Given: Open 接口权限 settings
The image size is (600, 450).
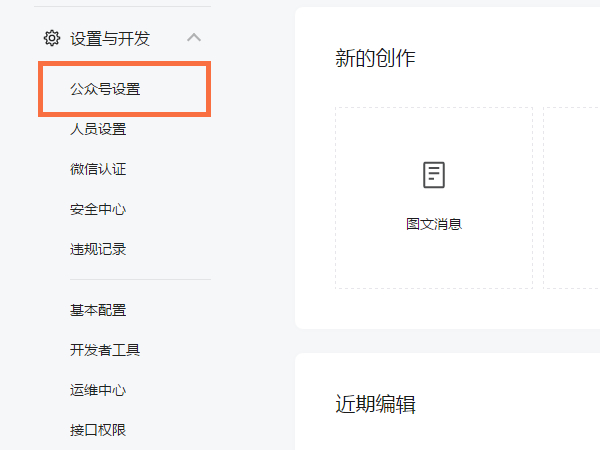Looking at the screenshot, I should 98,430.
